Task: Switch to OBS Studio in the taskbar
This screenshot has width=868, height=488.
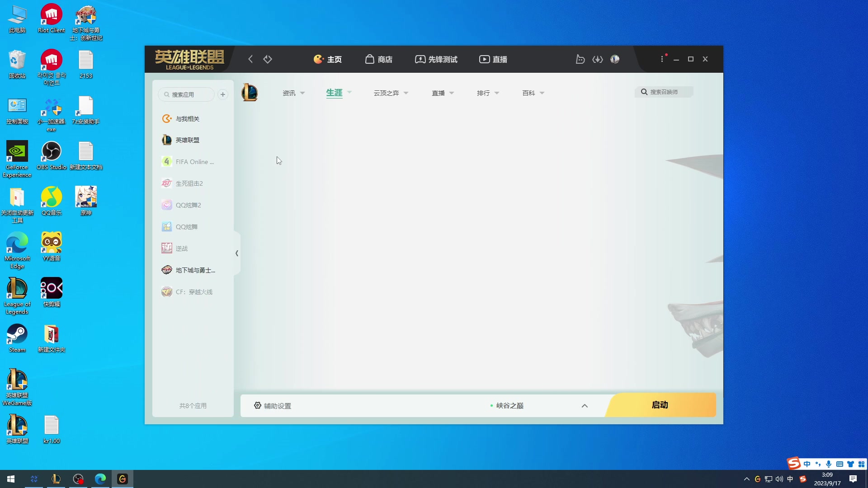Action: click(78, 479)
